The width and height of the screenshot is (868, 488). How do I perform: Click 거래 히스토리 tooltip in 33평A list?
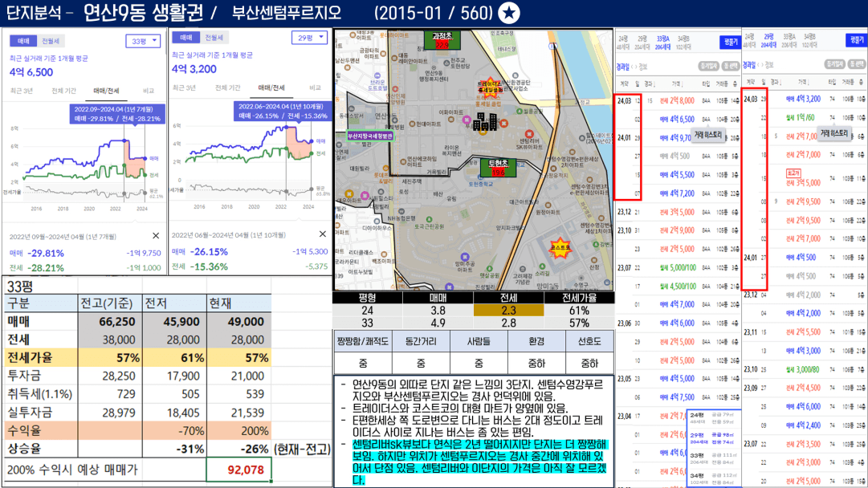coord(708,135)
